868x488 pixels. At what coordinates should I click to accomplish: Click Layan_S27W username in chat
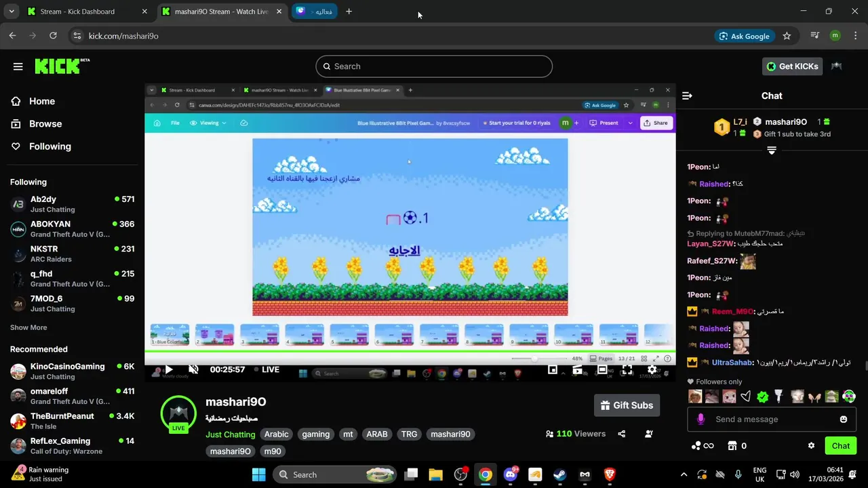[710, 244]
